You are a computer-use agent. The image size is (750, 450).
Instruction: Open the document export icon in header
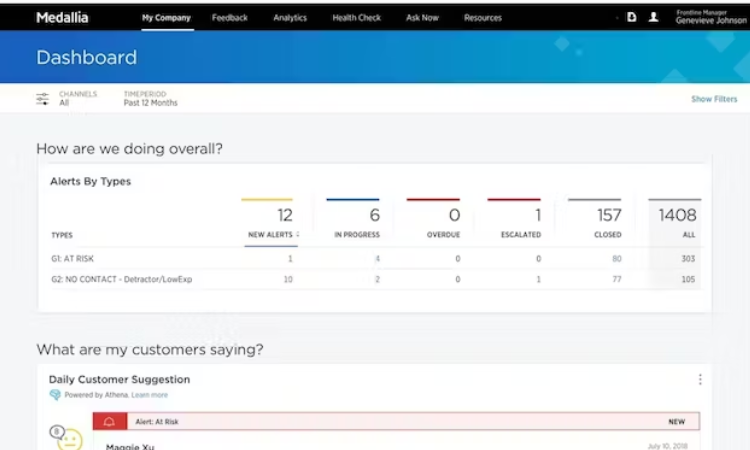click(631, 17)
